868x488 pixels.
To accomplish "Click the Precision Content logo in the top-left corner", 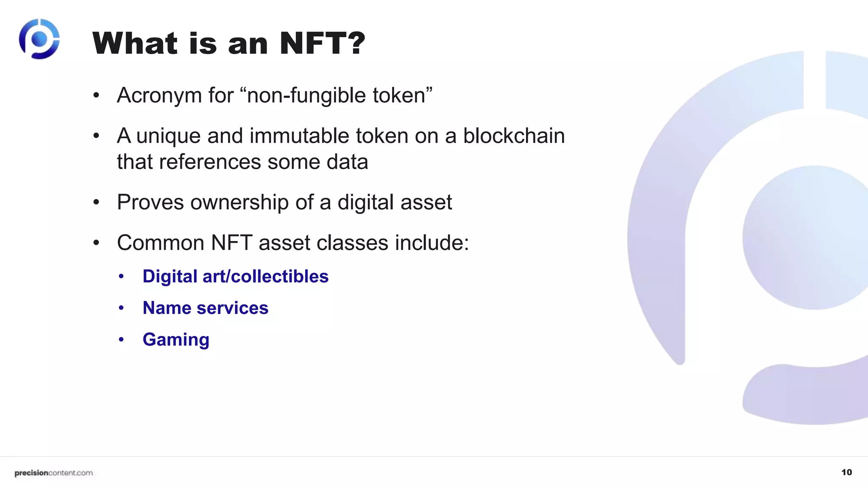I will point(39,39).
